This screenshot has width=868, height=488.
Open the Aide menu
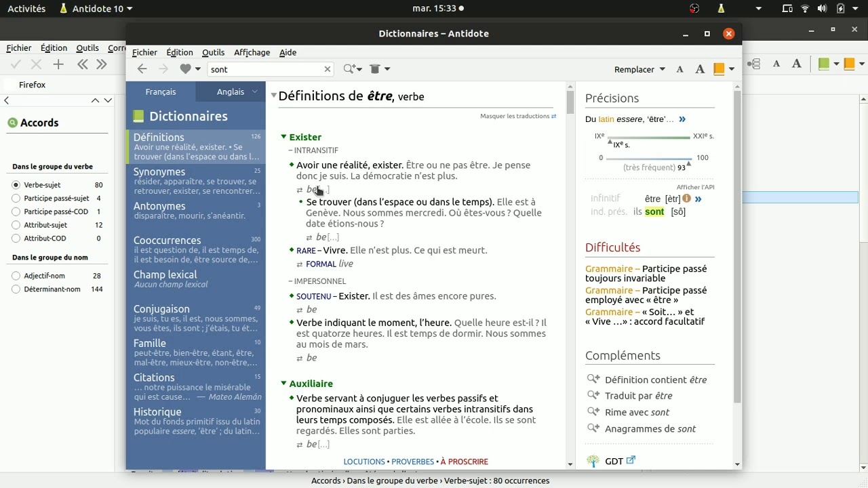pos(288,52)
